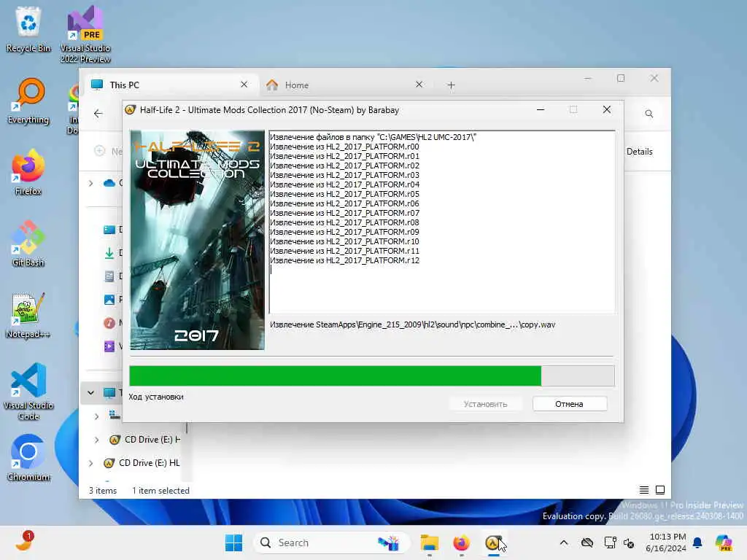The height and width of the screenshot is (560, 747).
Task: Open Firefox from the taskbar
Action: [x=461, y=542]
